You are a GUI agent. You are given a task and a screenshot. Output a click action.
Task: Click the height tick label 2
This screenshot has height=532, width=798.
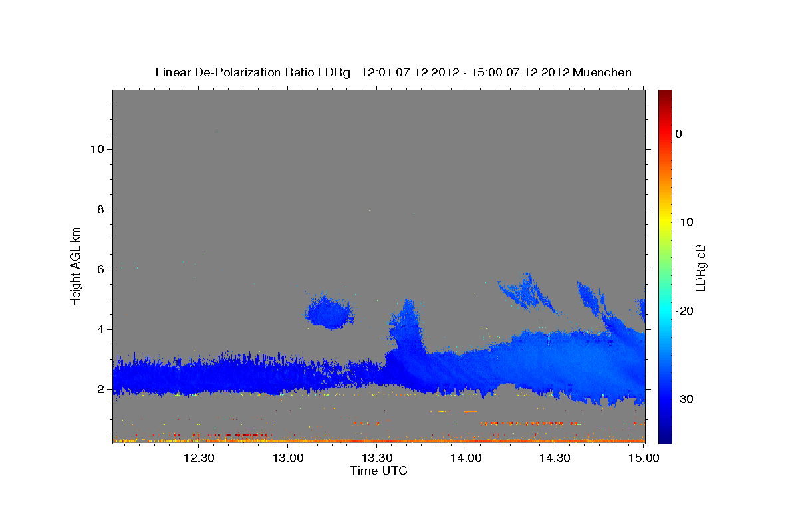[101, 389]
